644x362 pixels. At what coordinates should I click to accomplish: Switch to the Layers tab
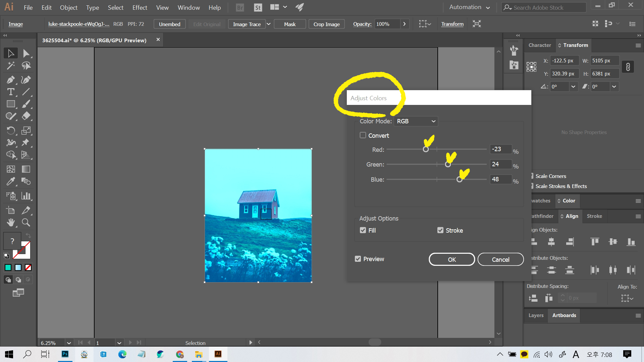coord(536,315)
